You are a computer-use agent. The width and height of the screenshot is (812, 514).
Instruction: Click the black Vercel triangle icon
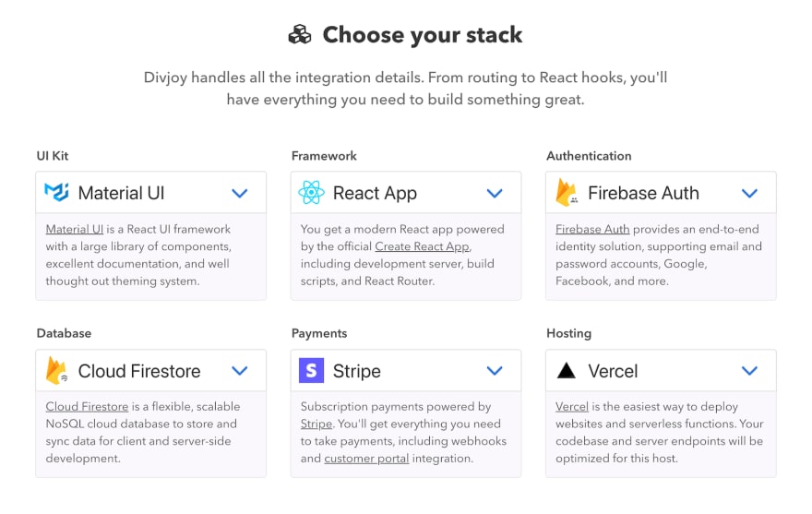[x=566, y=370]
